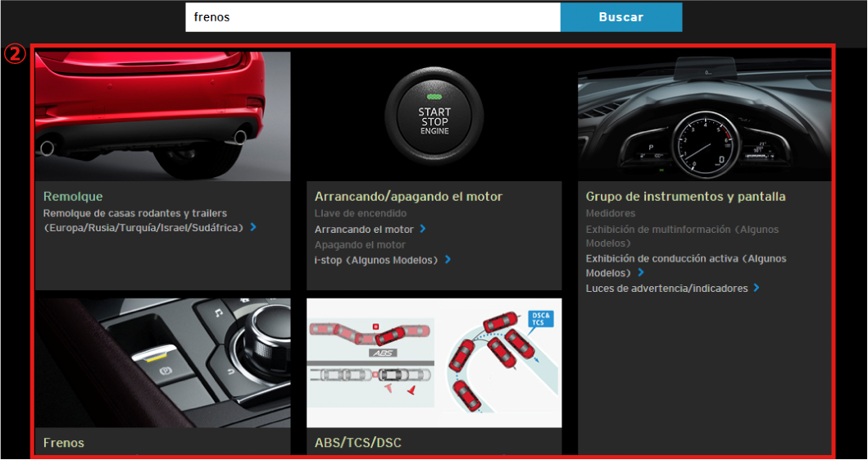This screenshot has width=868, height=460.
Task: Open "Remolque de casas rodantes y trailers" link
Action: tap(135, 213)
